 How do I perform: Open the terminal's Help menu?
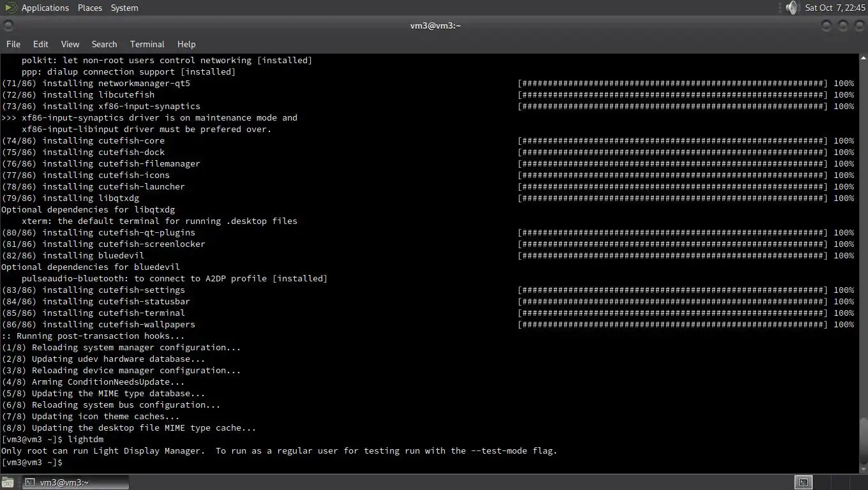tap(186, 44)
